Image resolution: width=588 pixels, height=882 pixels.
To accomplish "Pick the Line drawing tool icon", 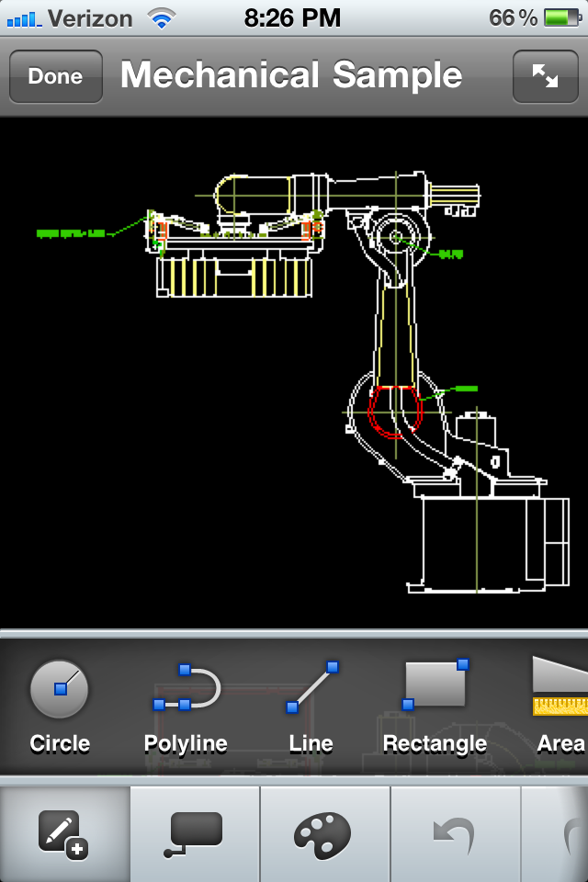I will point(311,688).
